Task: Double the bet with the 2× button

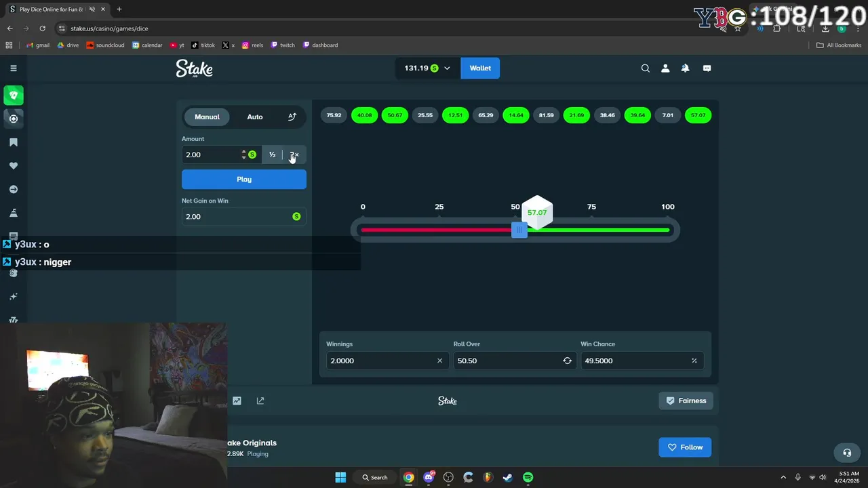Action: [x=294, y=155]
